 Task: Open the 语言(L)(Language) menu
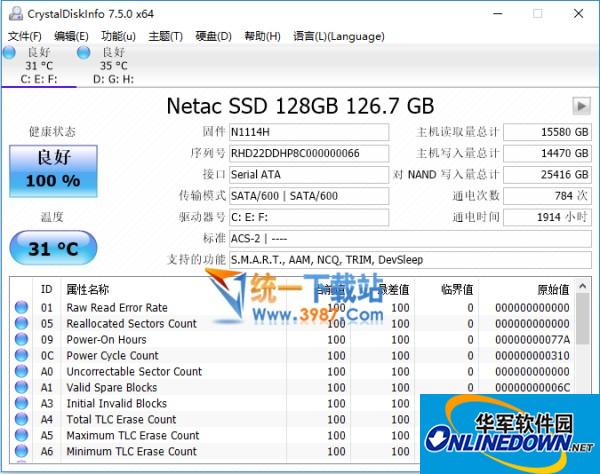point(339,36)
